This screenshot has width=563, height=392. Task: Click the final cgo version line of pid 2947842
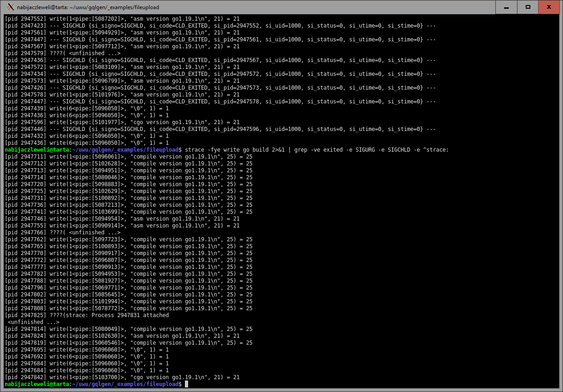click(x=122, y=377)
